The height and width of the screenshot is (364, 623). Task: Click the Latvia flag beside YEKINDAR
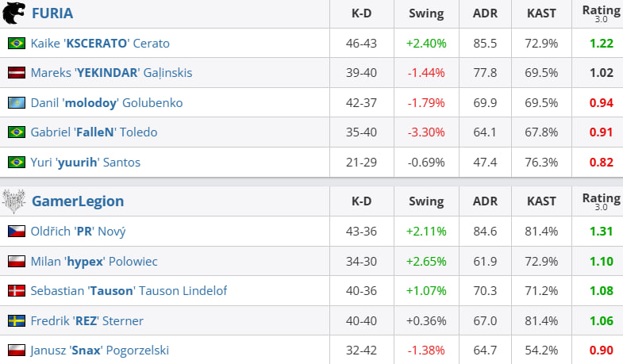coord(16,73)
